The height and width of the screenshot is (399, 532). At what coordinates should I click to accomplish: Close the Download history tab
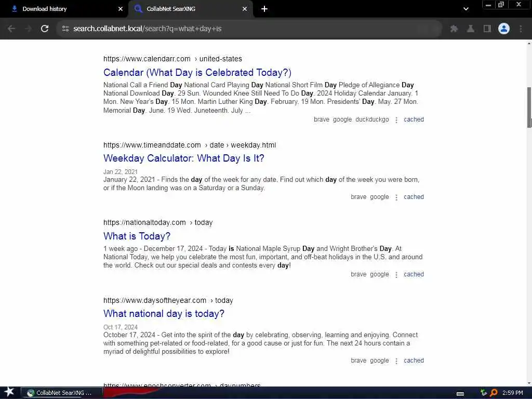121,9
